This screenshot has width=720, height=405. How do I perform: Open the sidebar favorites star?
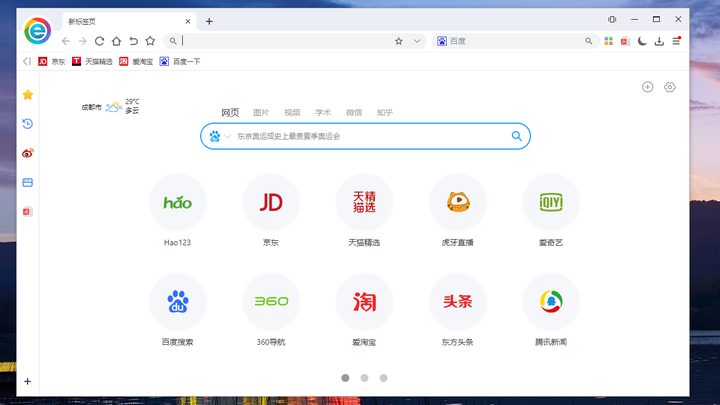tap(28, 95)
